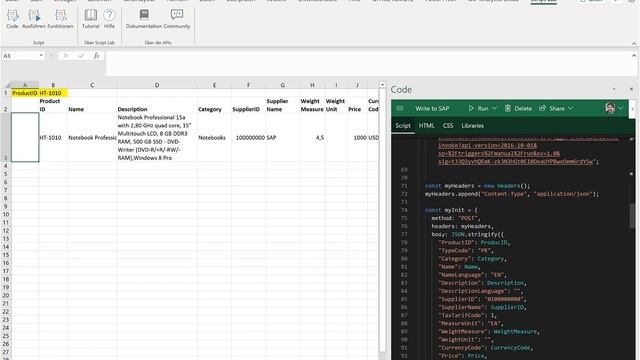Select row 20 header

coord(6,295)
